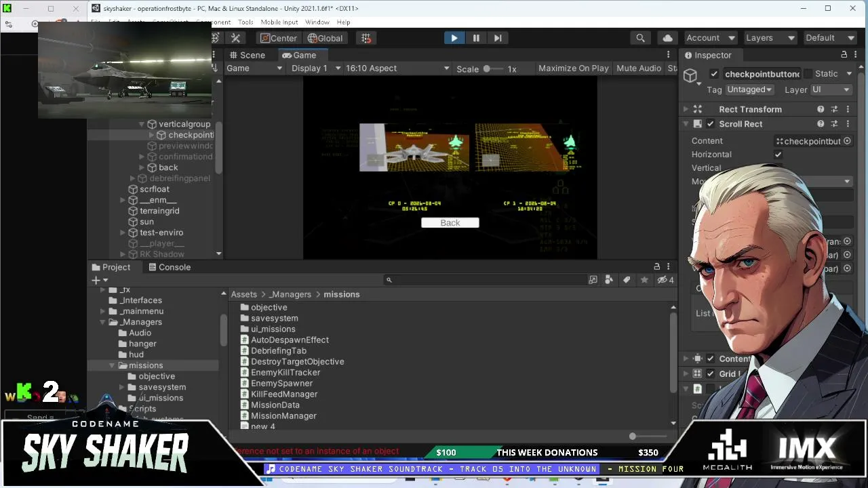Open the Inspector panel options menu

click(856, 55)
